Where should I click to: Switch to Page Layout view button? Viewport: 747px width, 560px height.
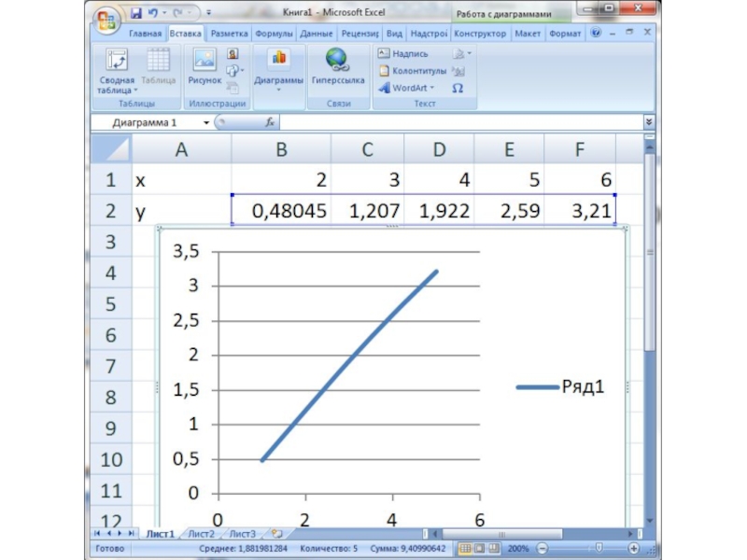(x=479, y=549)
